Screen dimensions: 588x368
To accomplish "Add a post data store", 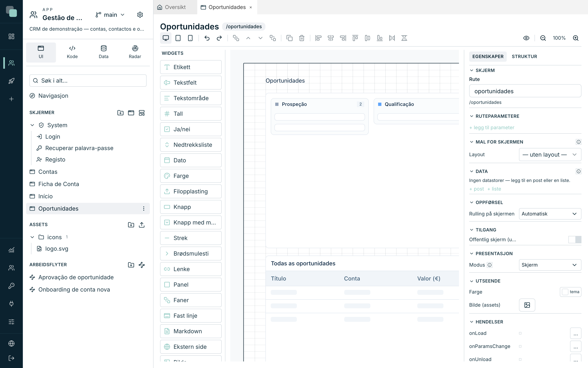I will (x=477, y=189).
